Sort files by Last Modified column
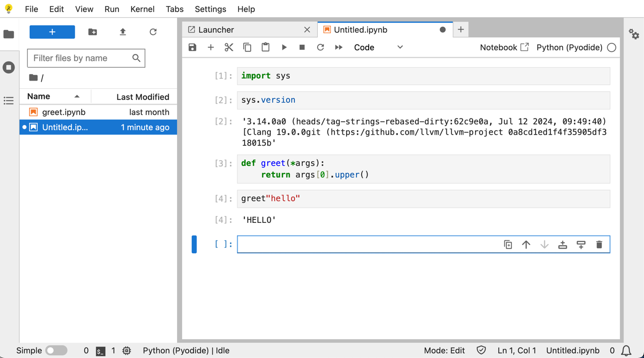Image resolution: width=644 pixels, height=358 pixels. tap(134, 96)
